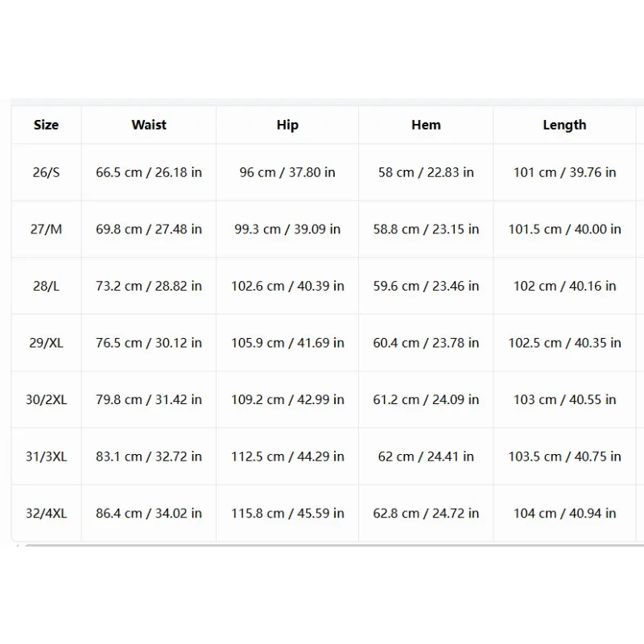The image size is (644, 644).
Task: Click the Waist column header
Action: 149,125
